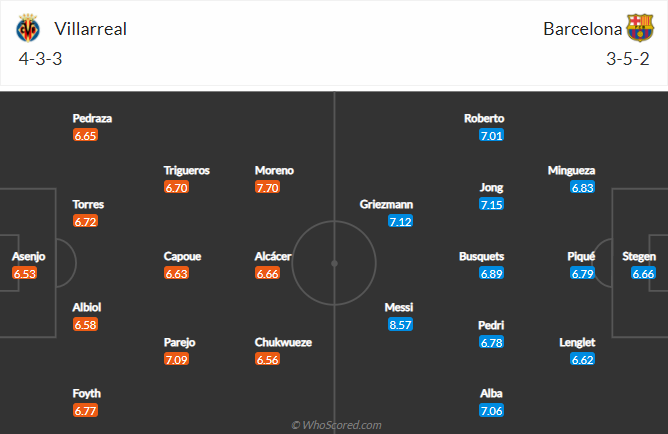This screenshot has height=434, width=668.
Task: Select the Villarreal team name
Action: [90, 29]
